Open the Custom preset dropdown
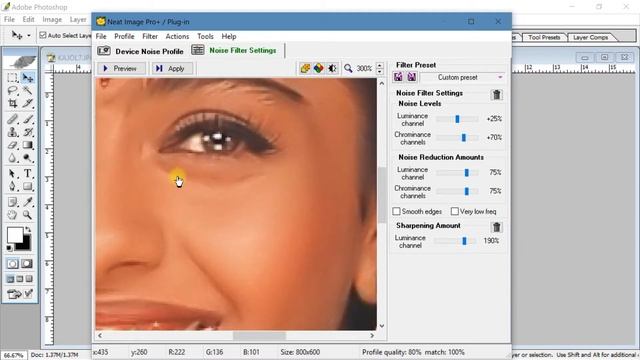 [462, 77]
